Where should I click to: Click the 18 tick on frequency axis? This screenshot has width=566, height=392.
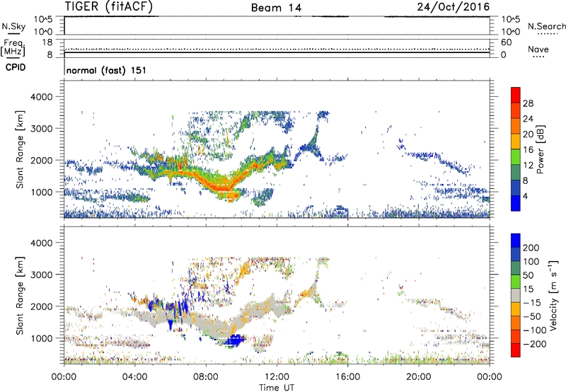pos(47,42)
